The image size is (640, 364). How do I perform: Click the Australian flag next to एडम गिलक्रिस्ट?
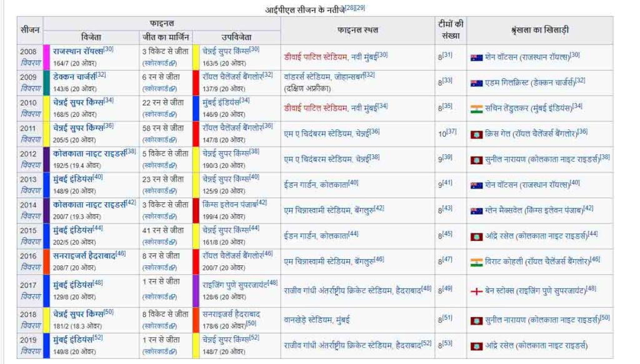(476, 84)
